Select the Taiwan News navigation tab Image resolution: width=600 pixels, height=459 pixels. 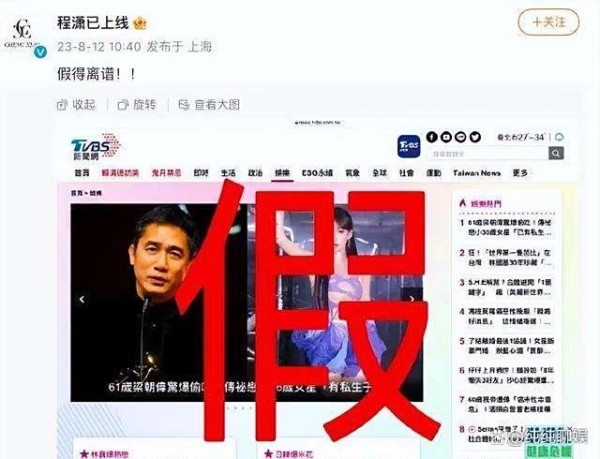[x=477, y=173]
